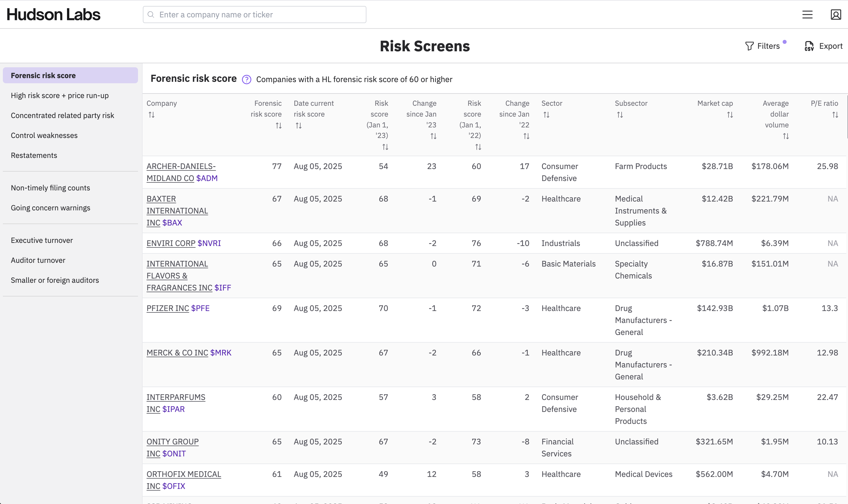Open the Filters funnel icon
848x504 pixels.
(749, 46)
